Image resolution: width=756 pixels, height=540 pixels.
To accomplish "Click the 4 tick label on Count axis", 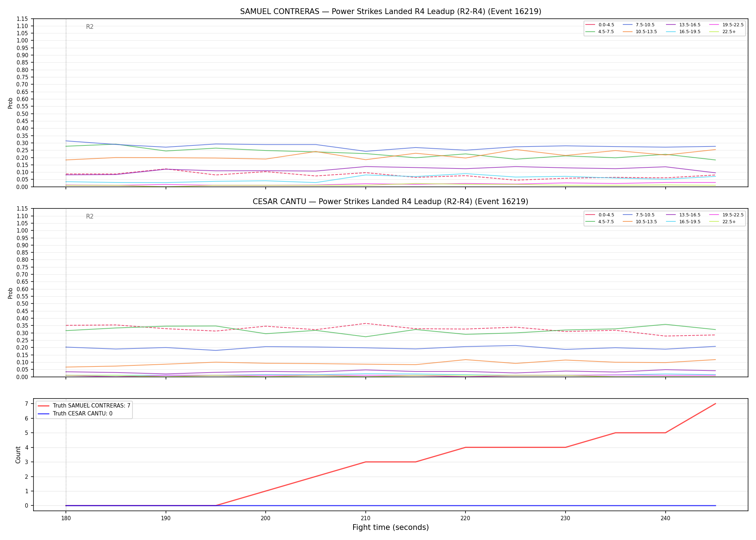I will click(27, 447).
